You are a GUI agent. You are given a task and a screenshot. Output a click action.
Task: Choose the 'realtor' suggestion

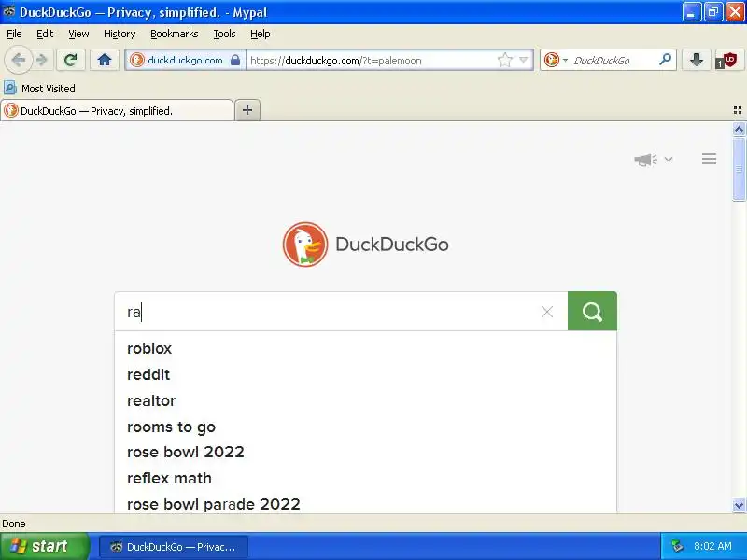(365, 400)
